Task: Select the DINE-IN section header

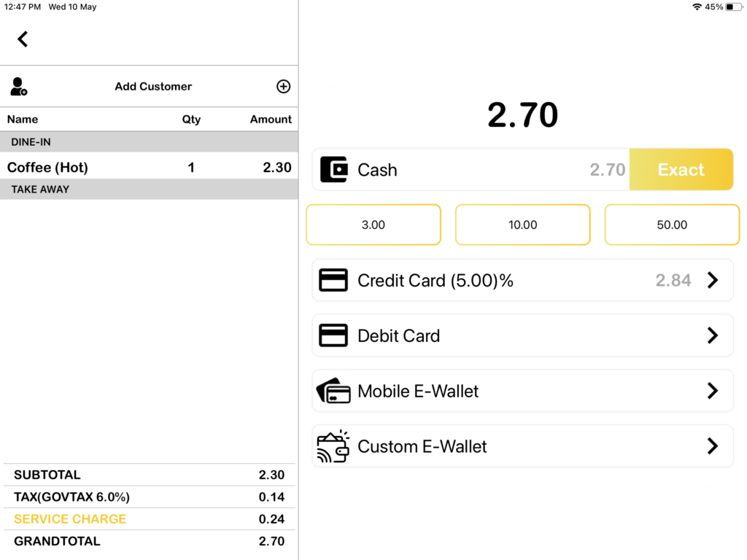Action: pyautogui.click(x=31, y=142)
